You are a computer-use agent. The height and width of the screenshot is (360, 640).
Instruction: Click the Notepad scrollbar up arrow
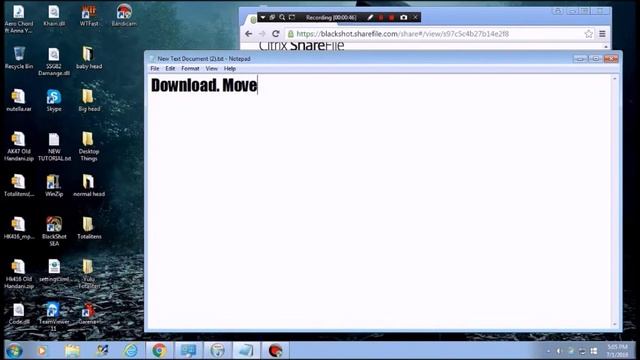[615, 78]
